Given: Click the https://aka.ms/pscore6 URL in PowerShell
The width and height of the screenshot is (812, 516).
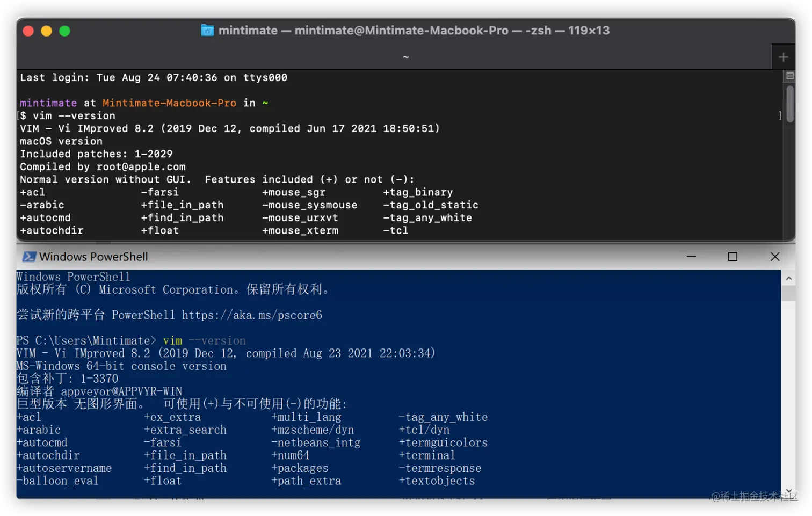Looking at the screenshot, I should coord(252,315).
